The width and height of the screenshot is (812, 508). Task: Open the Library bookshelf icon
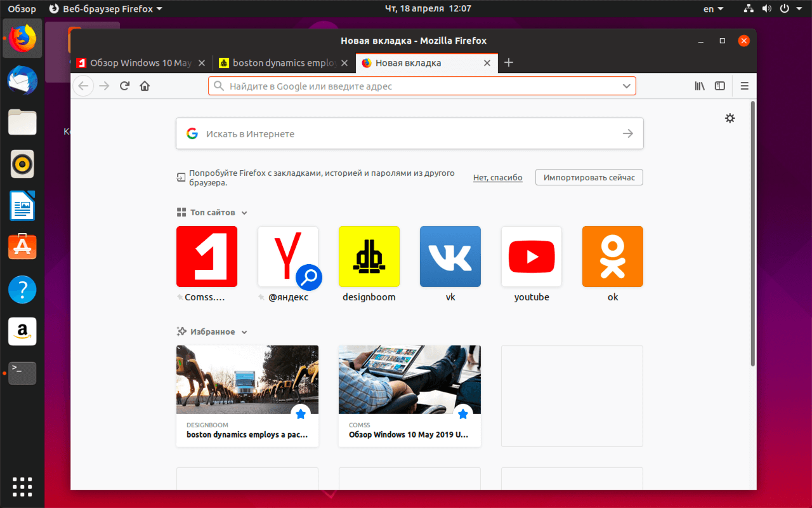(x=700, y=86)
